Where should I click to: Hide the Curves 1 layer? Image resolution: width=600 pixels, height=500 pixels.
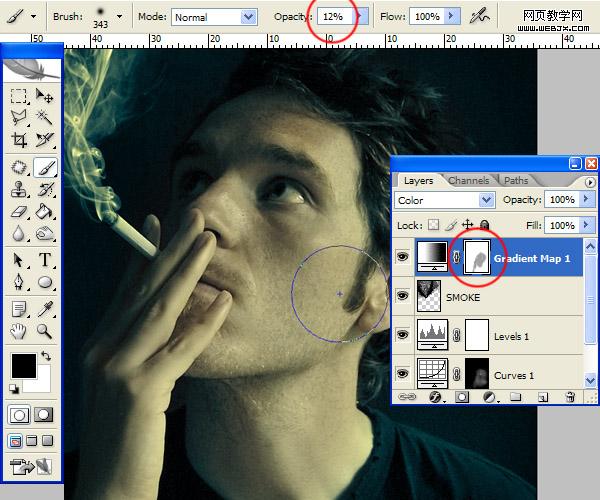pyautogui.click(x=401, y=374)
